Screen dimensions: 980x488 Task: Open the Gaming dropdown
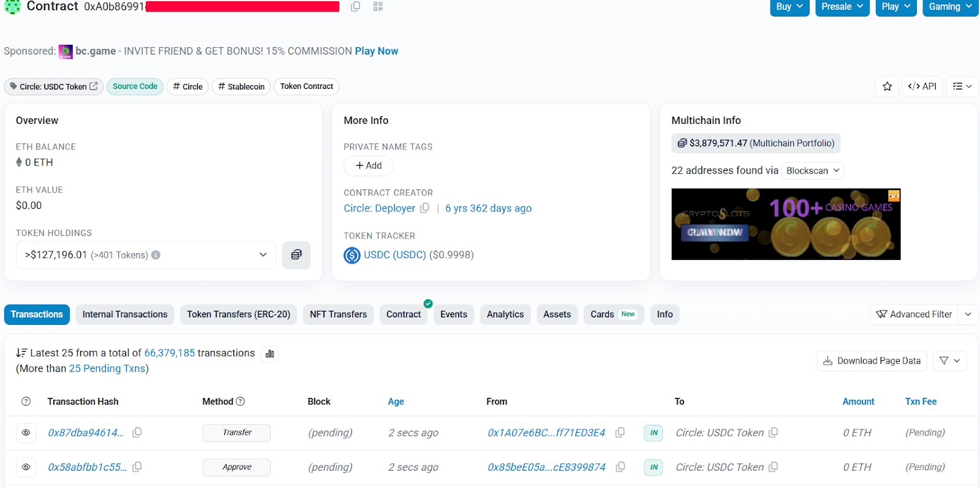950,7
